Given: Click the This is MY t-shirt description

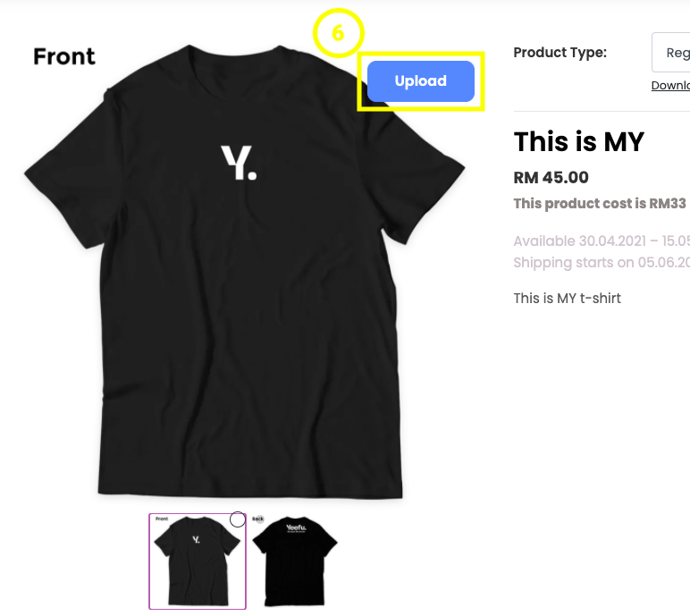Looking at the screenshot, I should (x=568, y=298).
